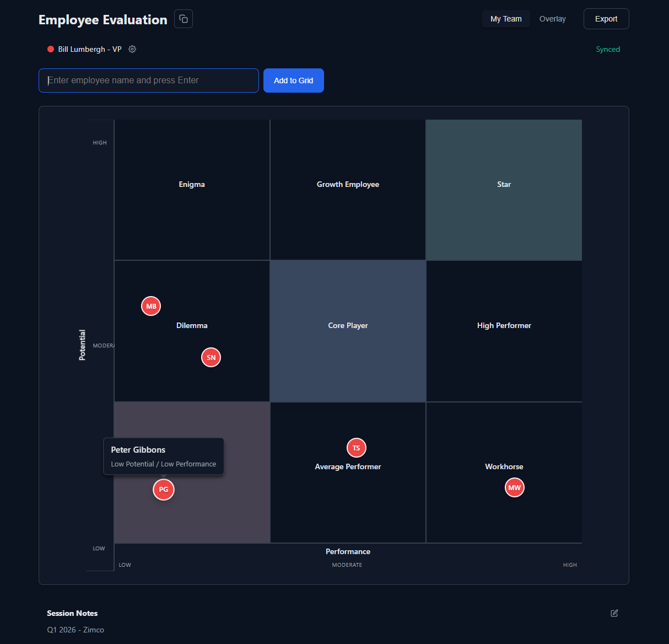Toggle the red status dot beside Bill Lumbergh
The height and width of the screenshot is (644, 669).
coord(50,49)
